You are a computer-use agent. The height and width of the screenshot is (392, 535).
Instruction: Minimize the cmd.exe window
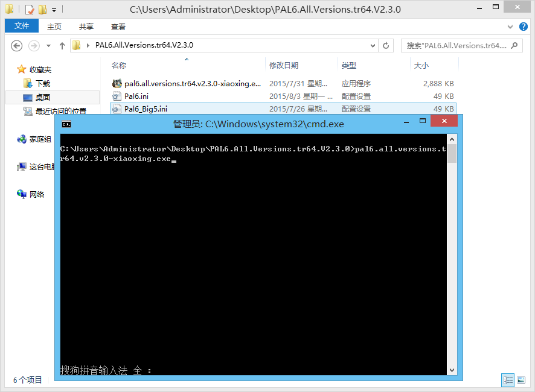click(x=406, y=122)
